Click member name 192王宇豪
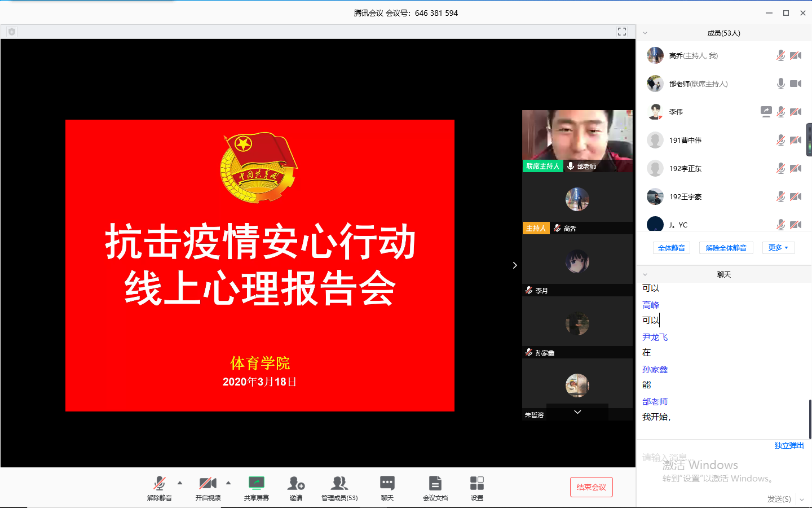The width and height of the screenshot is (812, 508). click(x=685, y=196)
